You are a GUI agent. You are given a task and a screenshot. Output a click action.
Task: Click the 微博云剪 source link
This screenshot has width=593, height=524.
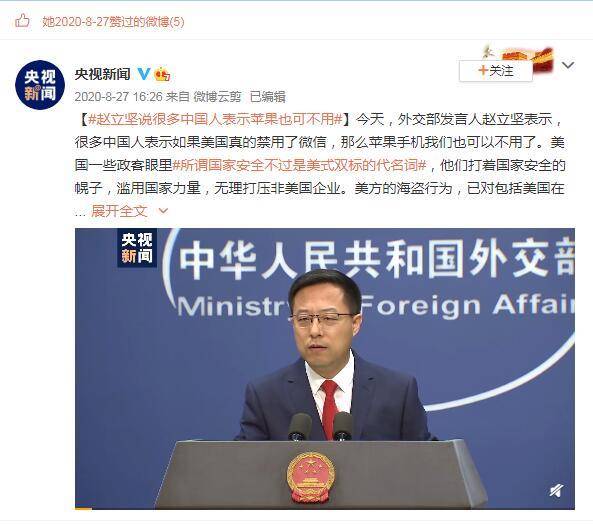point(217,97)
